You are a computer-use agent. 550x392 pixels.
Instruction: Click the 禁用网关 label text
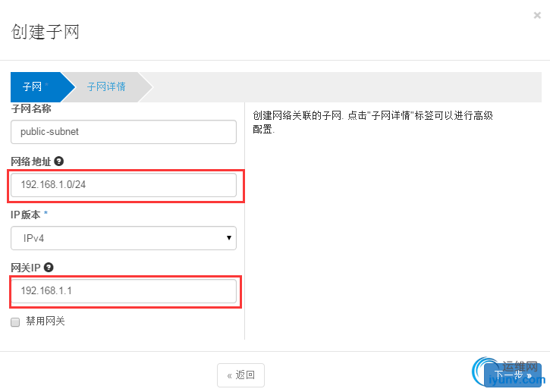click(46, 321)
